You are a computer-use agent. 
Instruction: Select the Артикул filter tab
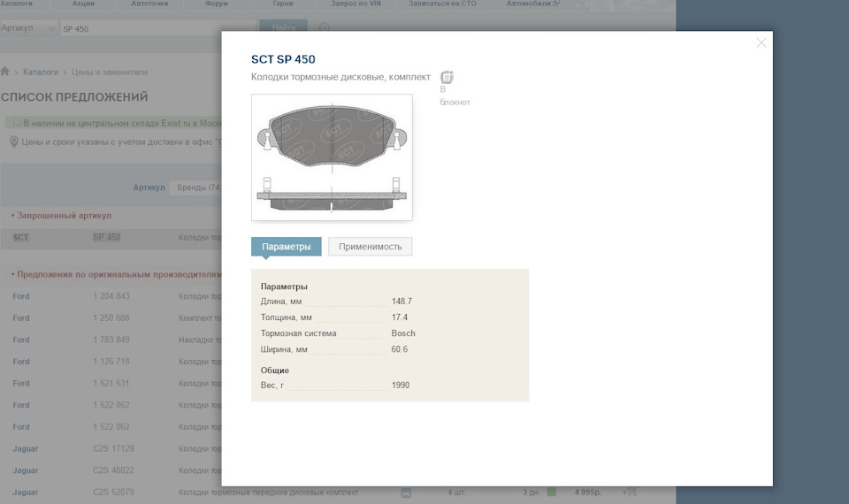tap(149, 187)
